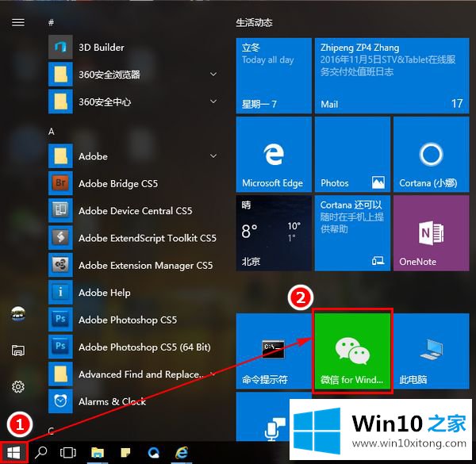The image size is (476, 464).
Task: Open the OneNote tile
Action: pos(431,233)
